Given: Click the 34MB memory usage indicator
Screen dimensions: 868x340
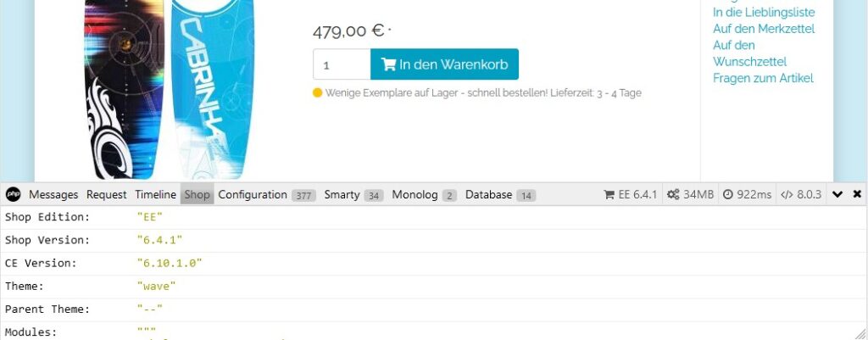Looking at the screenshot, I should (690, 195).
